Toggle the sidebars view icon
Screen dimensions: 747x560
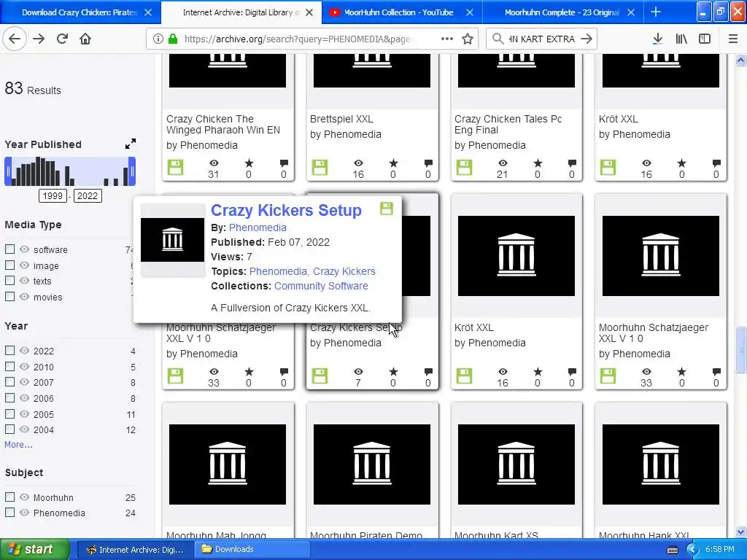coord(705,39)
